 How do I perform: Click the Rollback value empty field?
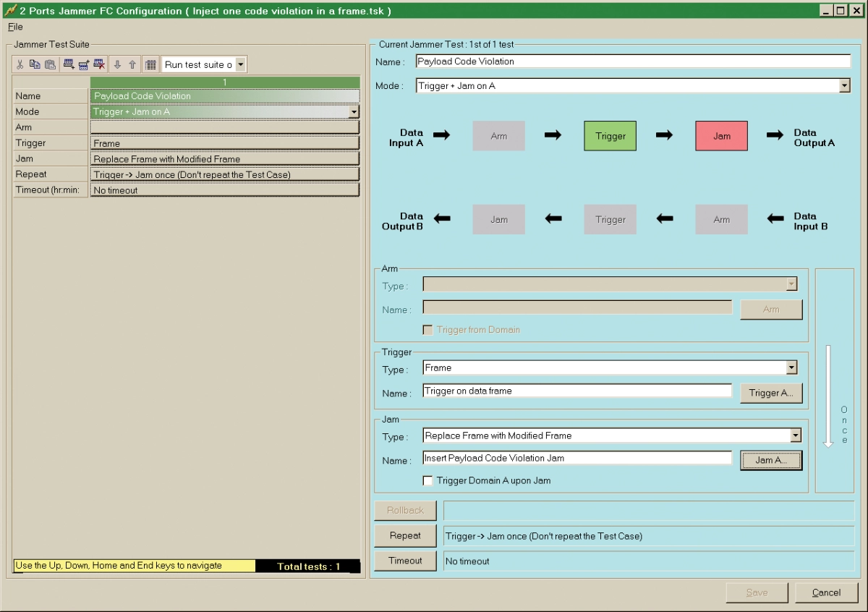[649, 510]
